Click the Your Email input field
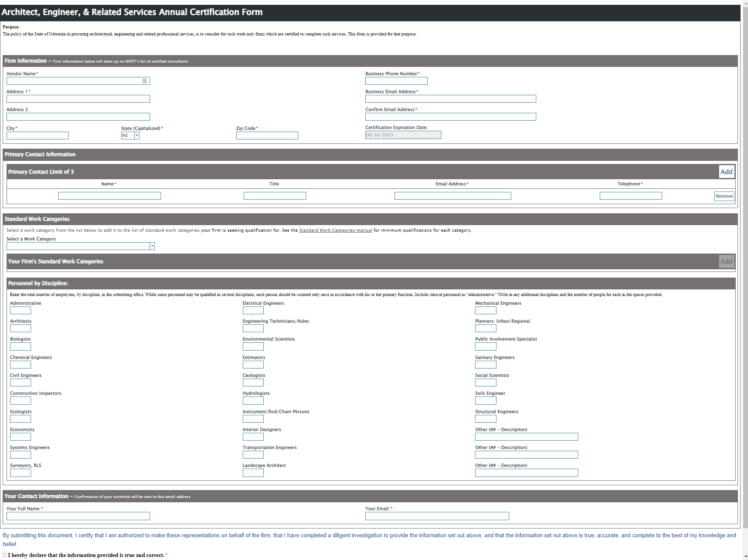 pos(437,516)
